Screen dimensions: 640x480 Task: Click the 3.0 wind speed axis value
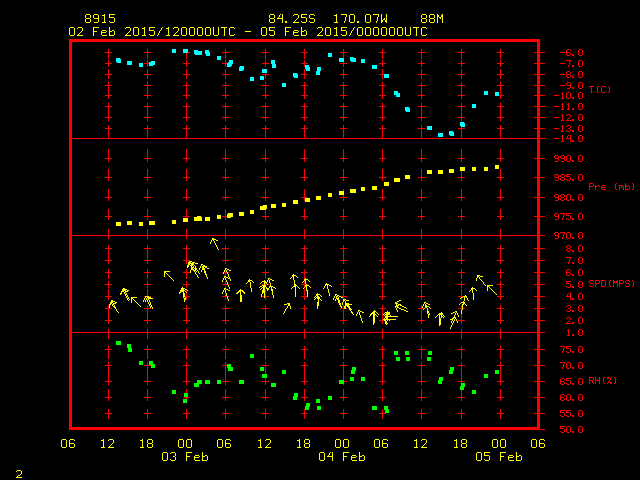coord(574,309)
